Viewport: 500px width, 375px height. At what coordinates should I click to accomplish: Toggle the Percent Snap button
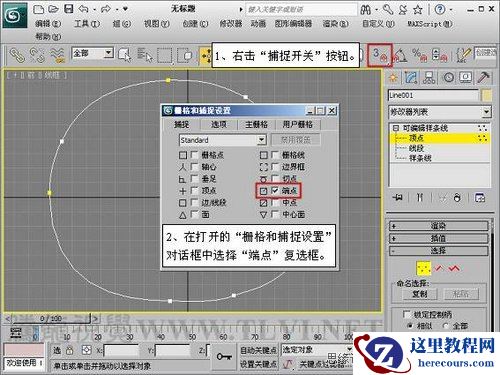click(x=419, y=55)
